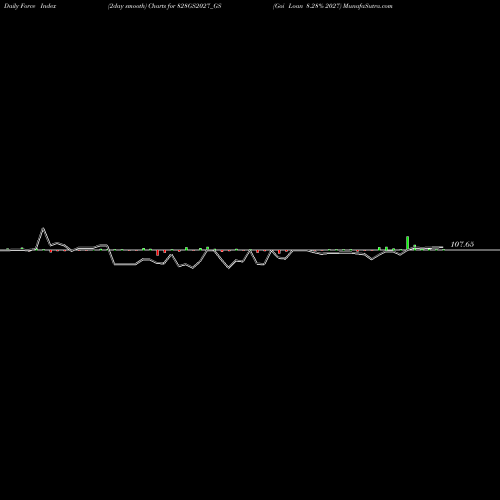Click the MunafaSutra.com text
This screenshot has width=500, height=500.
click(x=368, y=6)
